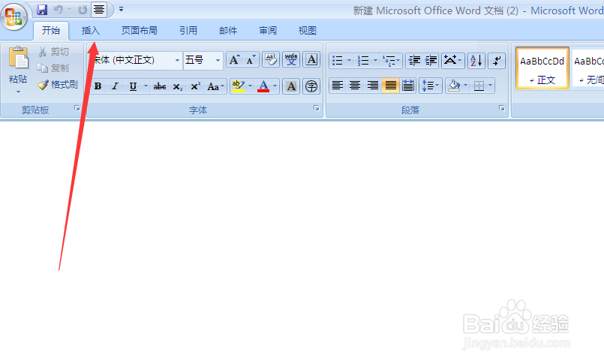Decrease paragraph indent
The image size is (604, 364).
(414, 61)
